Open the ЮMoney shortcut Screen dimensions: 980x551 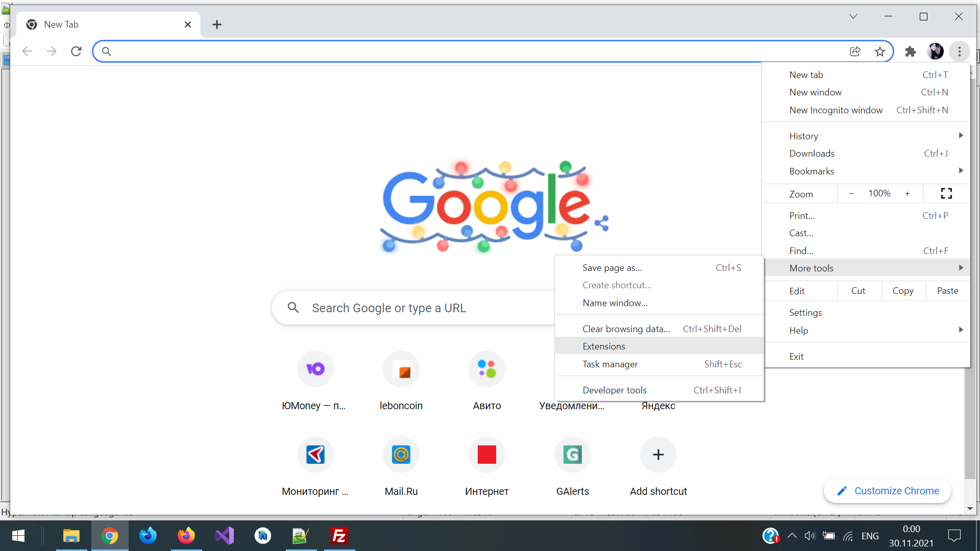click(x=315, y=382)
